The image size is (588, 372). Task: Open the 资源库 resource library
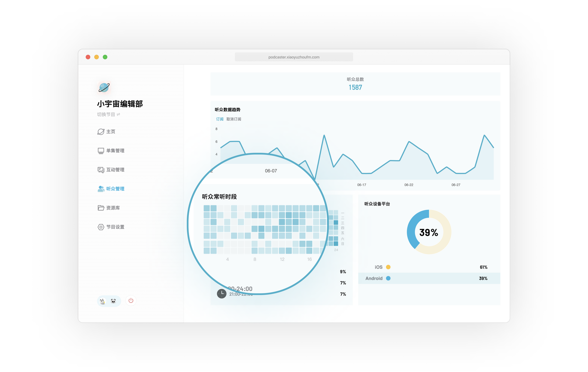(109, 208)
